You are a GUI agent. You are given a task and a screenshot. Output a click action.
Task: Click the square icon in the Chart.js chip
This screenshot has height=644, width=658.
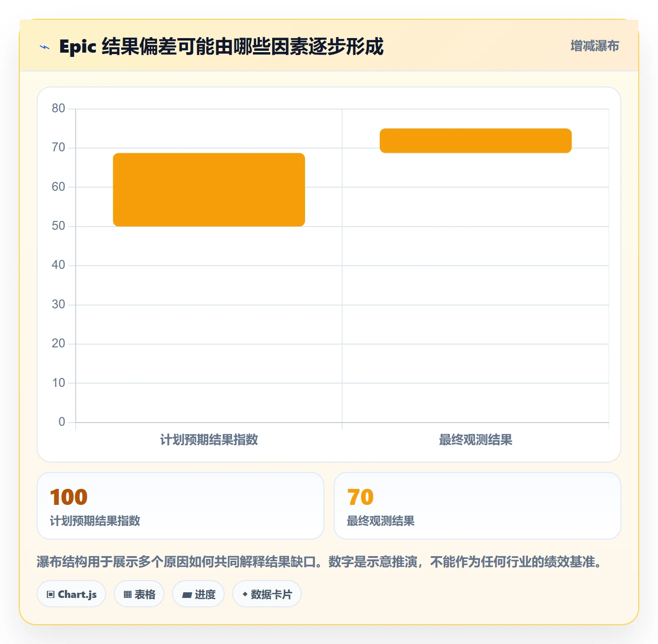tap(51, 595)
